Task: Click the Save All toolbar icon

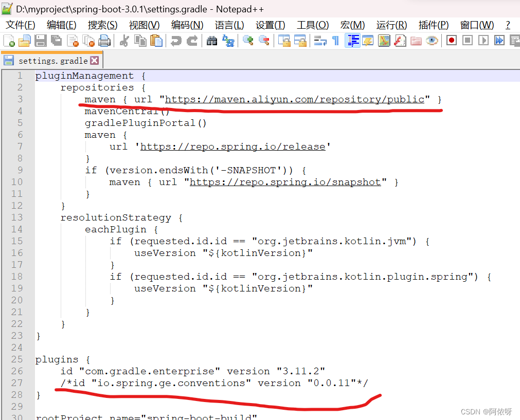Action: 57,41
